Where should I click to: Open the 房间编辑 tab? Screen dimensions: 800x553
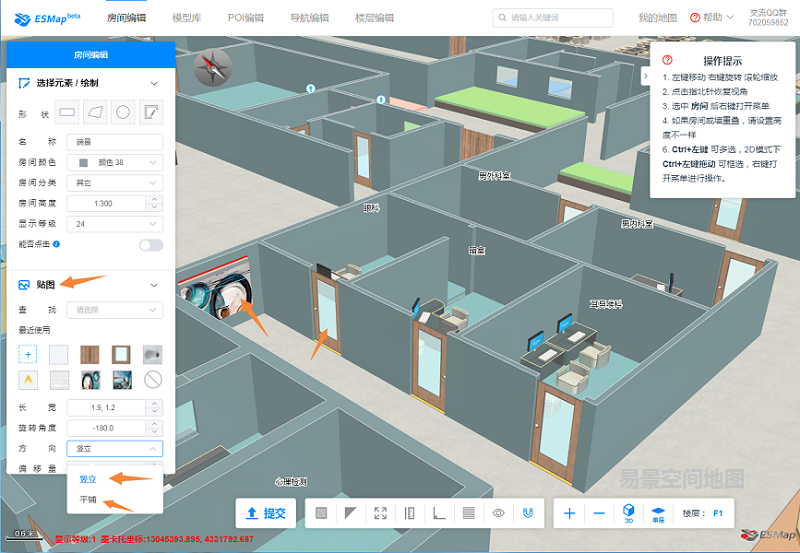pos(127,18)
